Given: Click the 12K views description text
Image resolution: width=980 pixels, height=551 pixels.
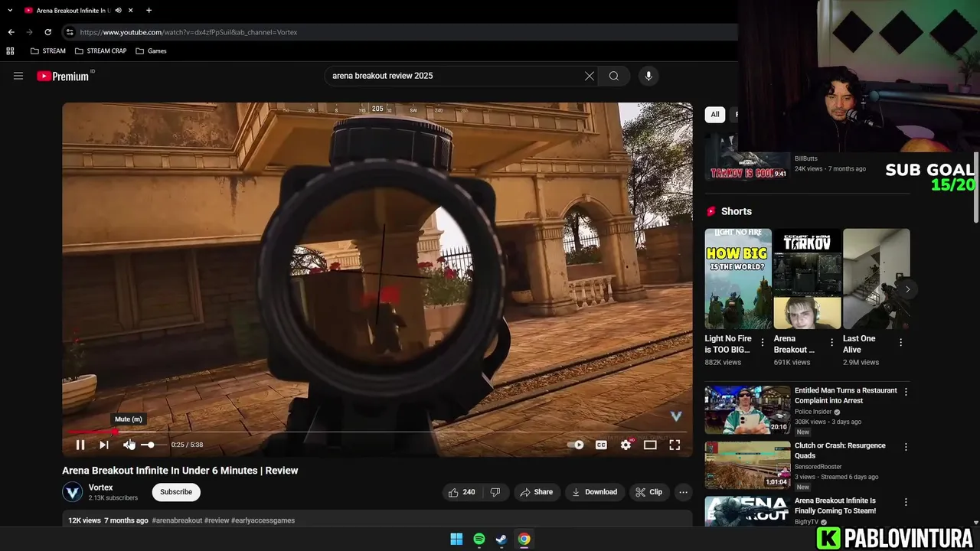Looking at the screenshot, I should [84, 520].
